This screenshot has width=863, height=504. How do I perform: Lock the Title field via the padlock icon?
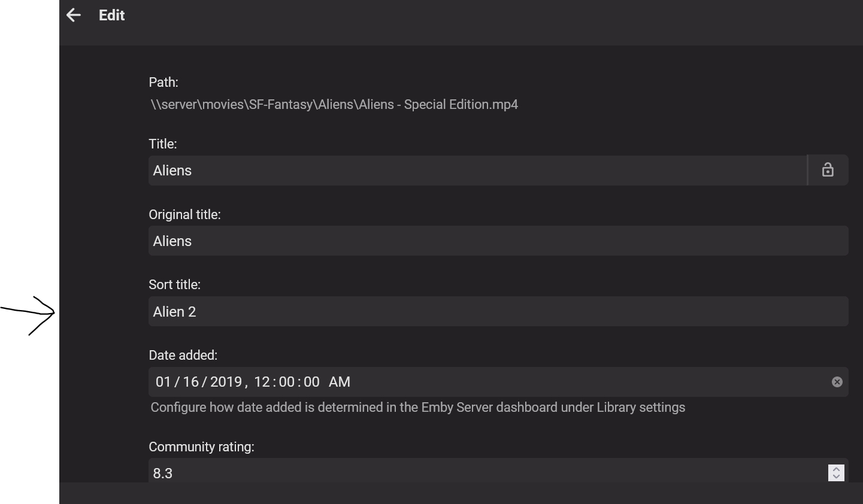click(828, 170)
